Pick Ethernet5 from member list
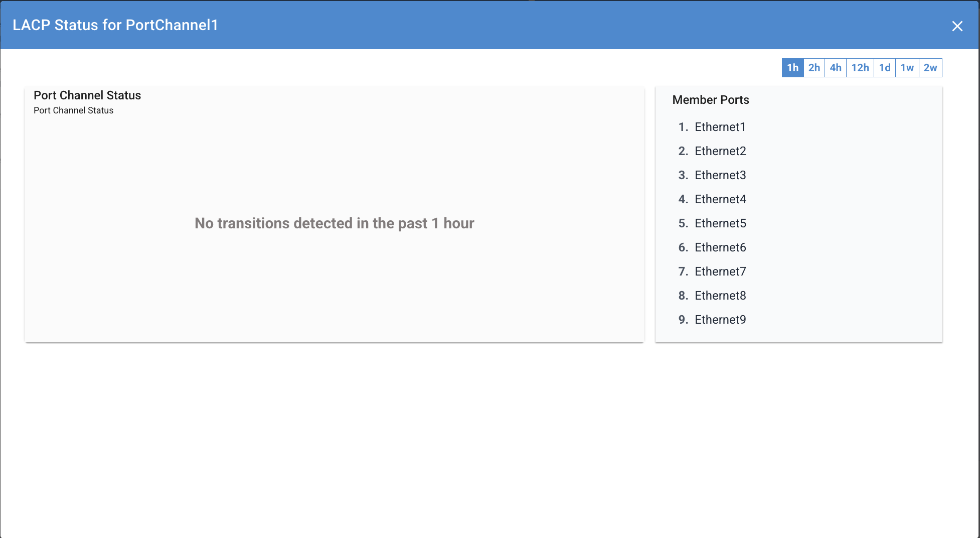The height and width of the screenshot is (538, 980). coord(720,223)
